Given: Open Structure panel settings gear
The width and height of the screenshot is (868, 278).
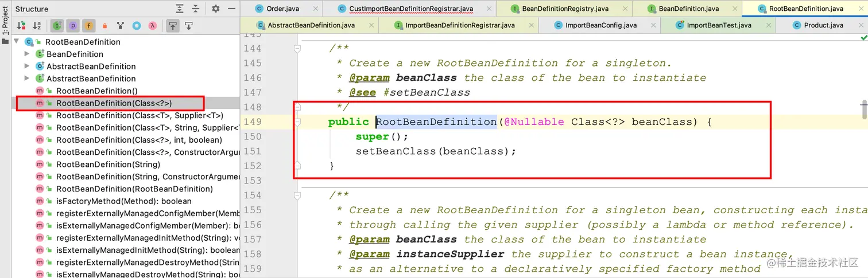Looking at the screenshot, I should pos(216,9).
